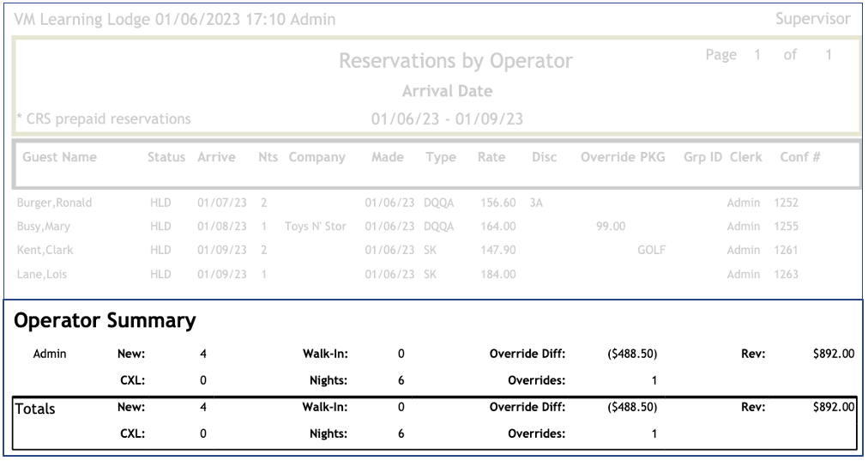The height and width of the screenshot is (461, 868).
Task: Select the "Conf #" column header
Action: coord(799,158)
